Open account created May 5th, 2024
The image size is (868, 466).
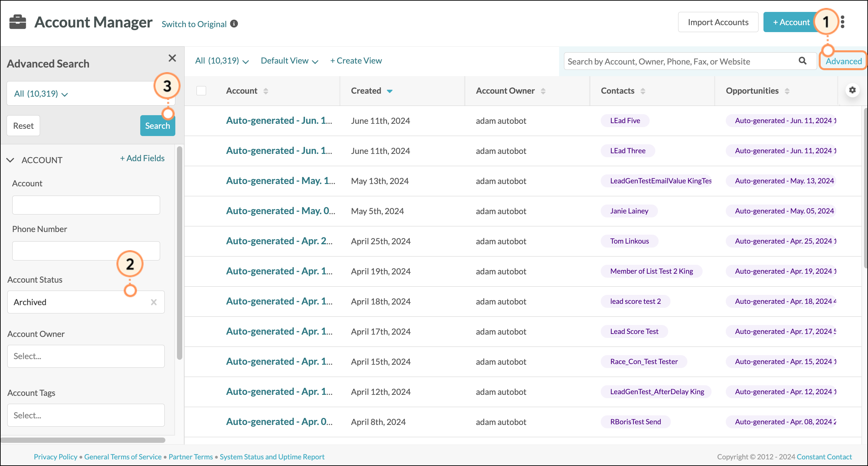[281, 211]
